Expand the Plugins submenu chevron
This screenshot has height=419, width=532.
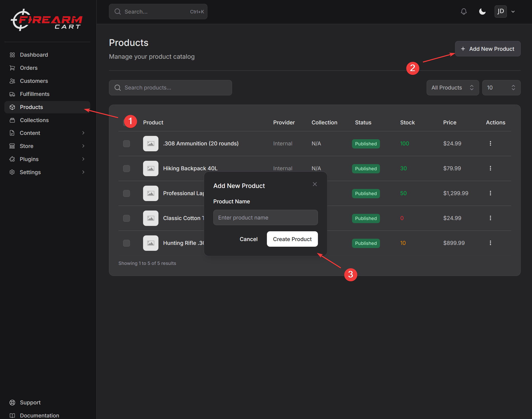coord(83,159)
